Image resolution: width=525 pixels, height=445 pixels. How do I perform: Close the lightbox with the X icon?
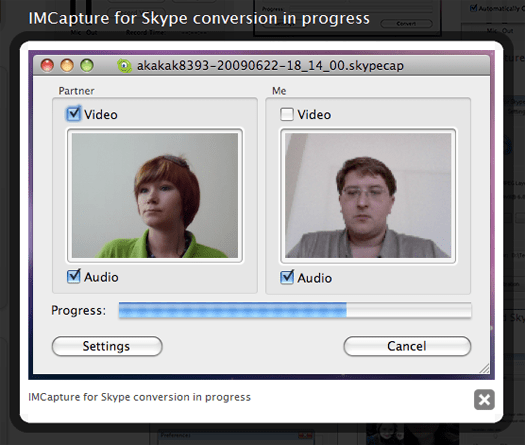(x=484, y=399)
